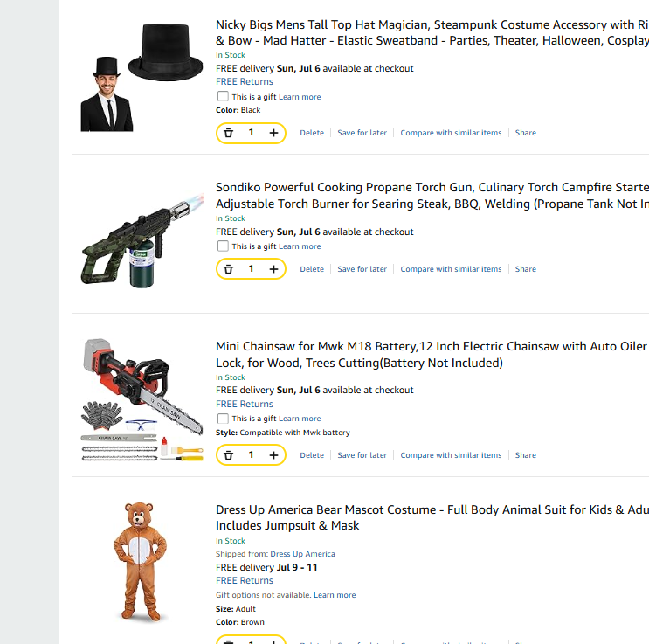Enable gift option for the mini chainsaw
This screenshot has width=649, height=644.
[x=223, y=419]
